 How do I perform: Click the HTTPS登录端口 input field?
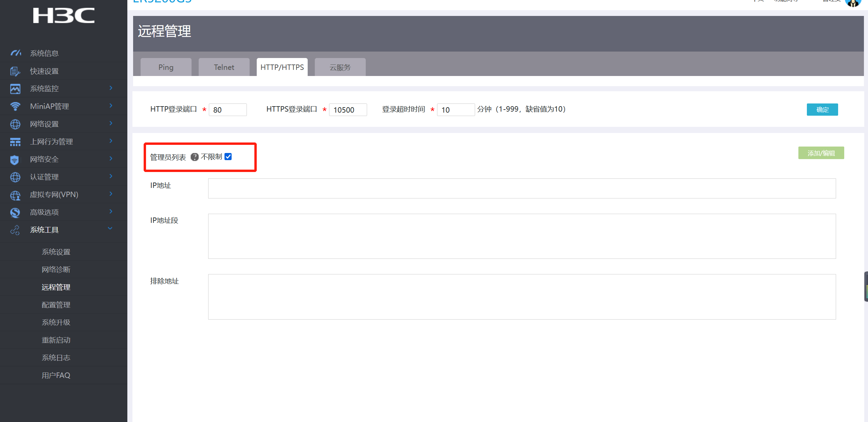pos(348,110)
